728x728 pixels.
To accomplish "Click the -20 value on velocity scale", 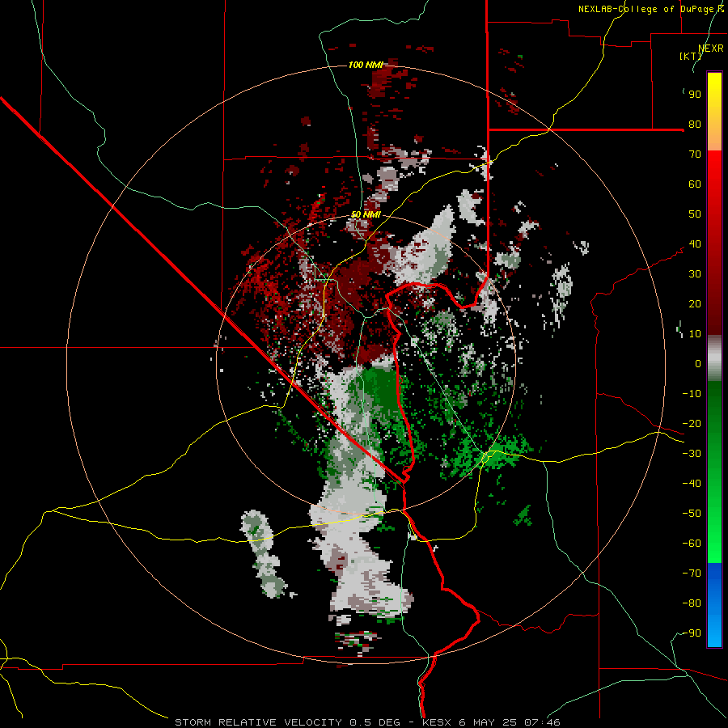I will click(692, 424).
